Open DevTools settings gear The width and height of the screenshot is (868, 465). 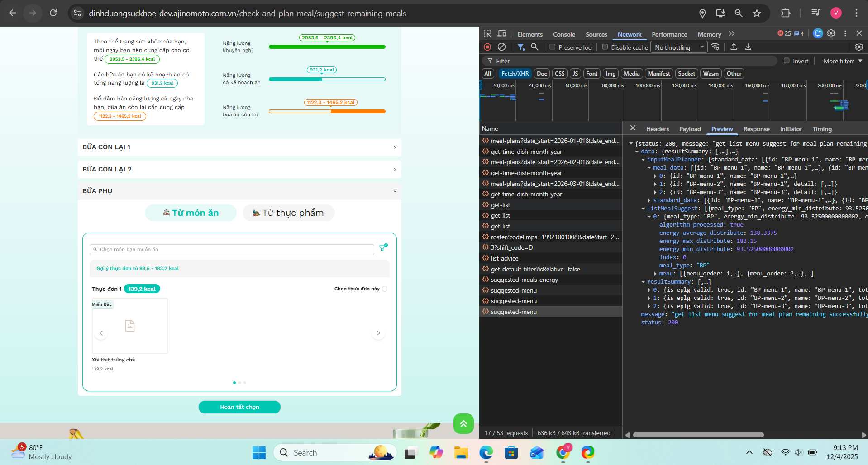click(831, 33)
